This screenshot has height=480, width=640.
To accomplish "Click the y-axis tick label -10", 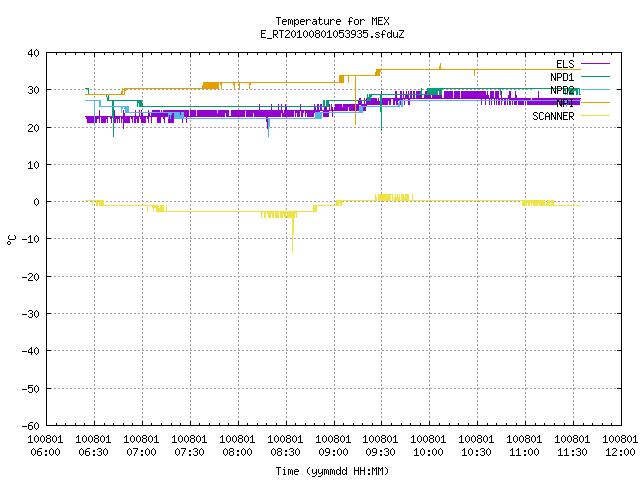I will point(31,239).
